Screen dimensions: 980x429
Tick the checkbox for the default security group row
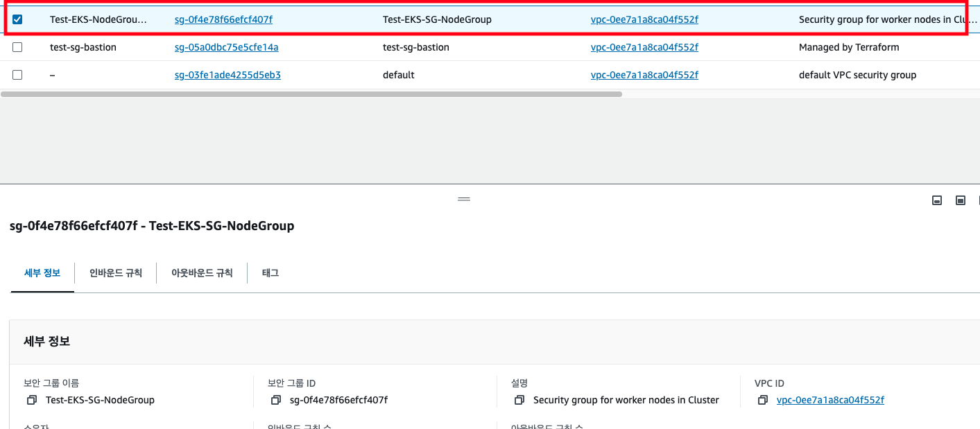point(17,75)
